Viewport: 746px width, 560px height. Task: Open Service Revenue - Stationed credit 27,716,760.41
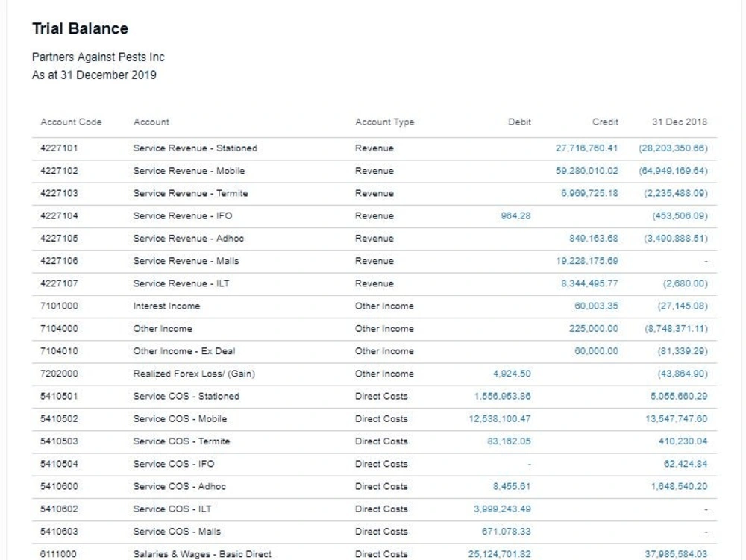coord(586,148)
